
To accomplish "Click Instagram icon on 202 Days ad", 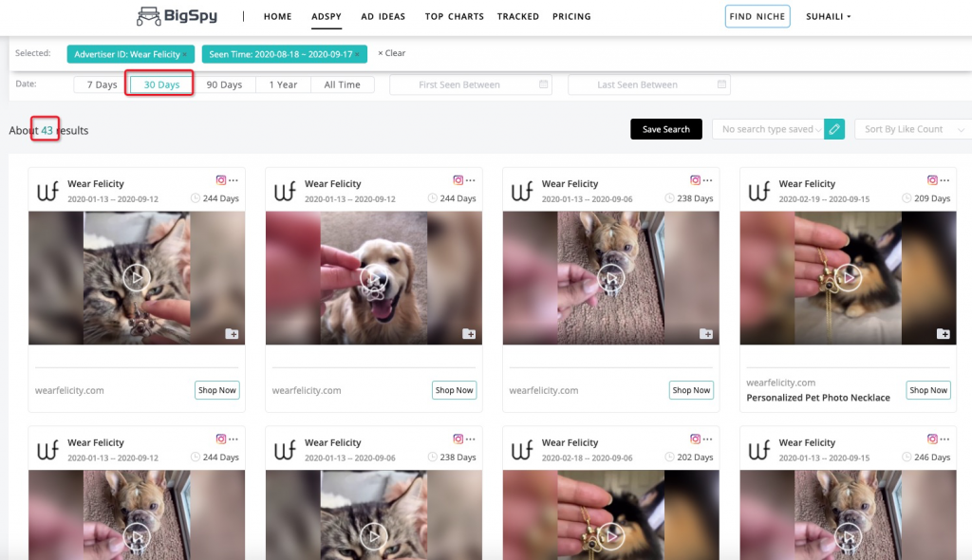I will 695,439.
